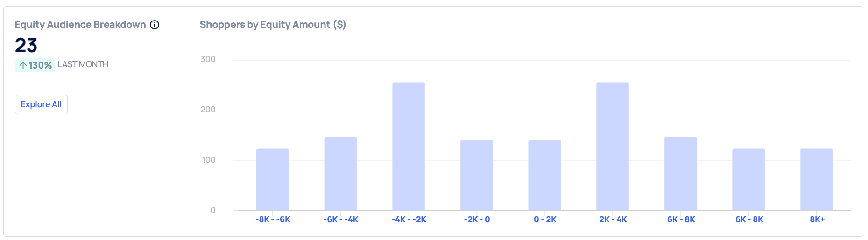Click the up arrow in the 130% badge

[x=23, y=65]
